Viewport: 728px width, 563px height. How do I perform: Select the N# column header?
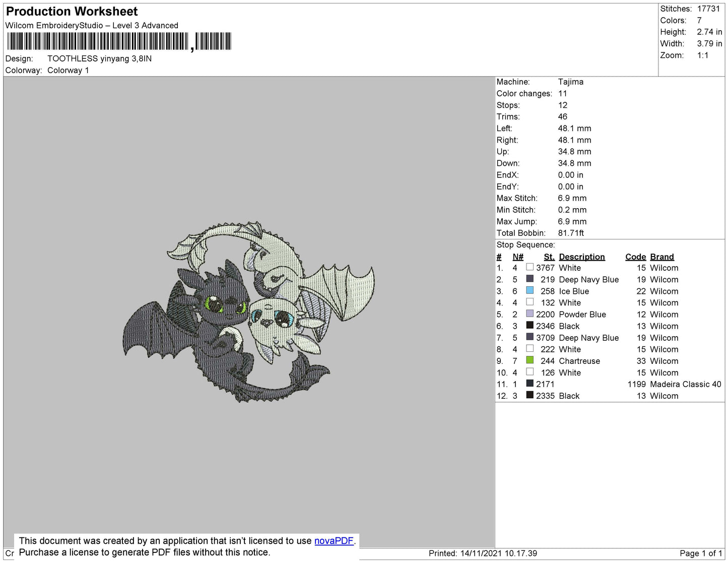[x=518, y=257]
